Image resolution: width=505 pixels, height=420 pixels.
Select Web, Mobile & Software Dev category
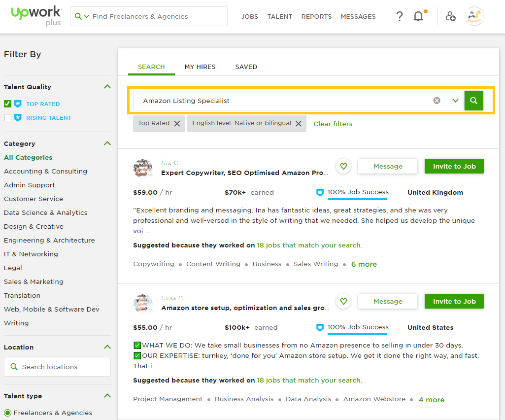click(x=52, y=310)
